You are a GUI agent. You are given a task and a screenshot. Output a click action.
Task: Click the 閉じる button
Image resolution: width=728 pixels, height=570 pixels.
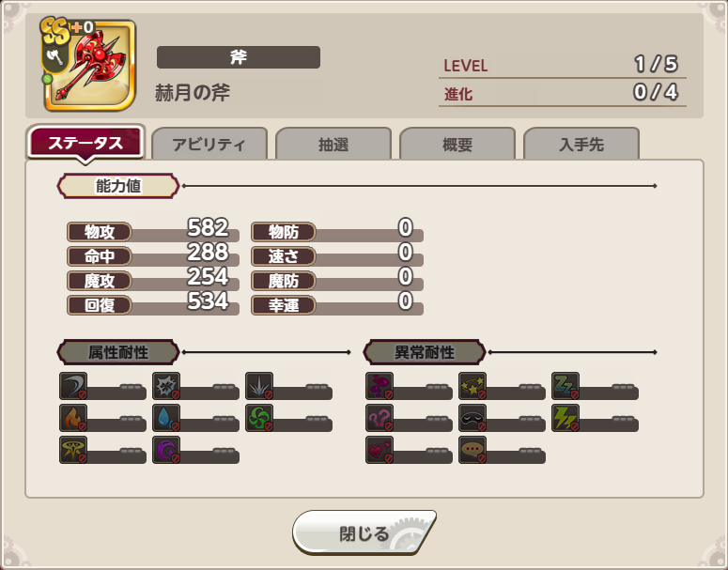(364, 532)
